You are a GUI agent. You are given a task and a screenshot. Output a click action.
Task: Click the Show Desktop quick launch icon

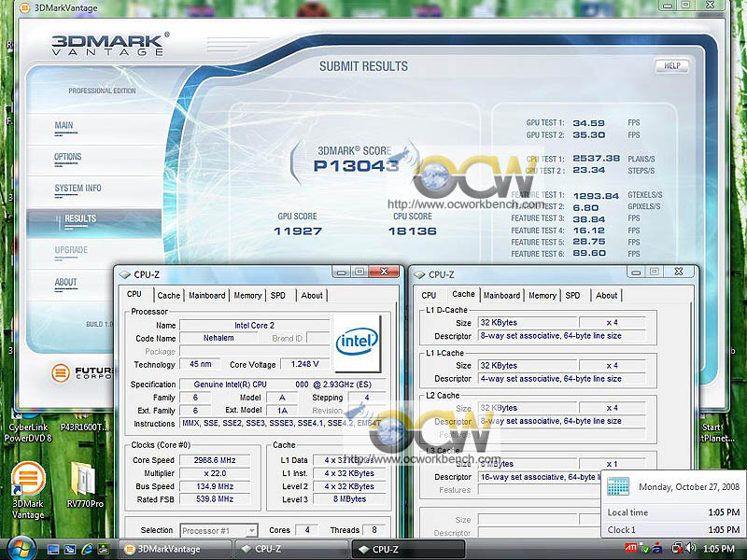pyautogui.click(x=53, y=549)
